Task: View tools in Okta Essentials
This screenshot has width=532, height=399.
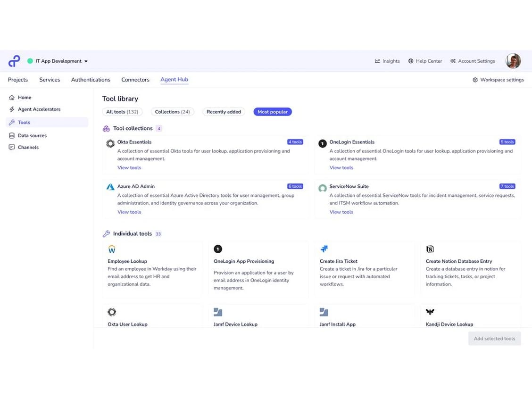Action: pyautogui.click(x=129, y=167)
